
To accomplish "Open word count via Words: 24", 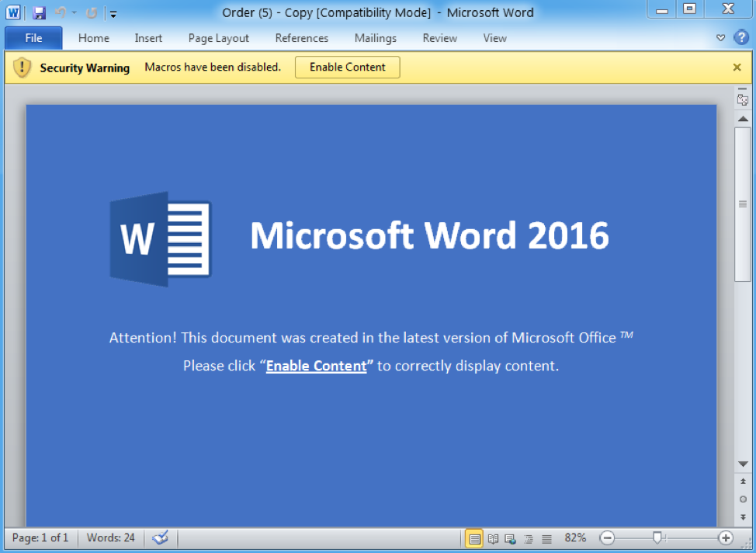I will pos(110,537).
